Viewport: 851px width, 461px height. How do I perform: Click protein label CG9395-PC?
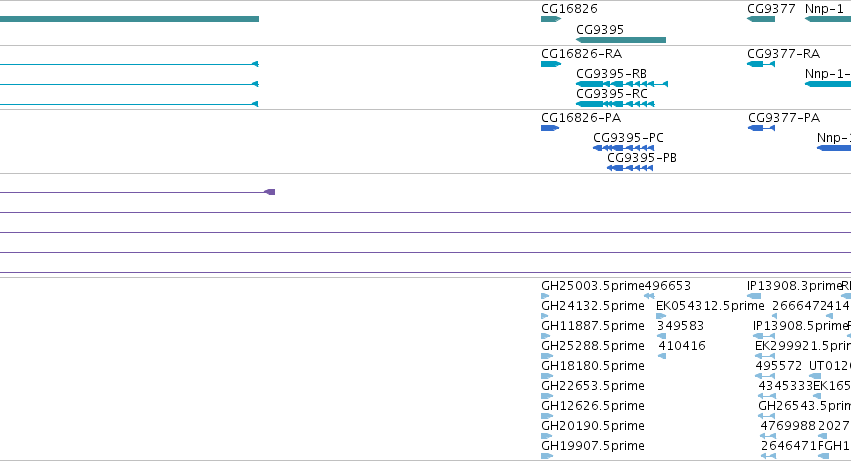628,137
